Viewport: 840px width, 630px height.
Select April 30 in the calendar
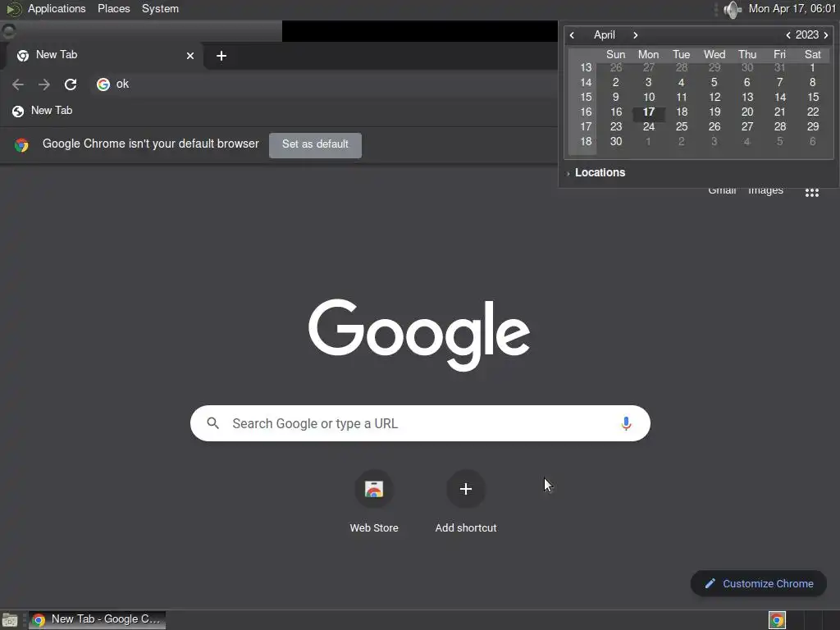coord(615,141)
